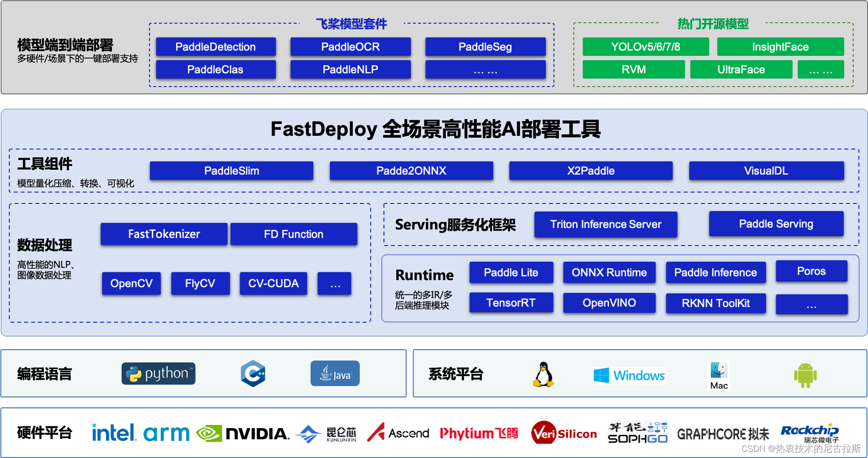
Task: Click the 系统平台 label
Action: 456,374
